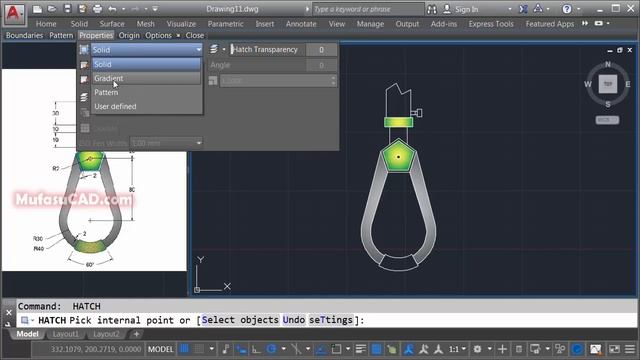Screen dimensions: 640x360
Task: Expand the quick access toolbar customize arrow
Action: [x=155, y=9]
